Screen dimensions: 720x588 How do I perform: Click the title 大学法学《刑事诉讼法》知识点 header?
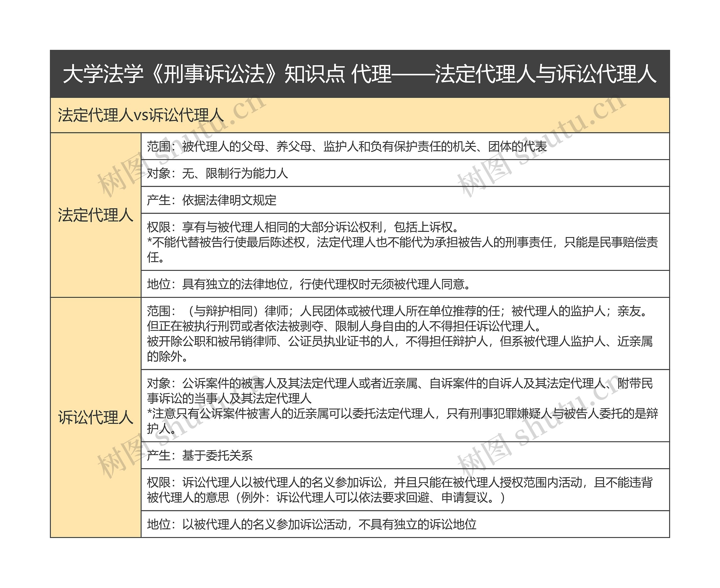click(x=360, y=74)
